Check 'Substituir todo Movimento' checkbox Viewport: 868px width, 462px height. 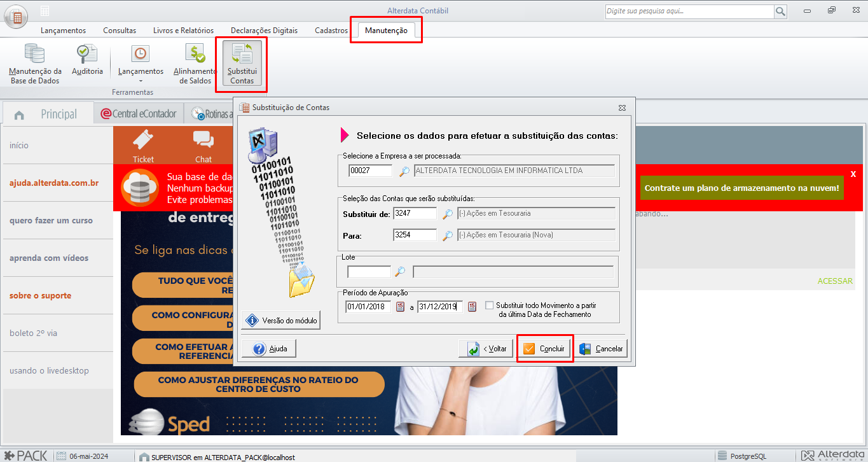click(x=489, y=305)
